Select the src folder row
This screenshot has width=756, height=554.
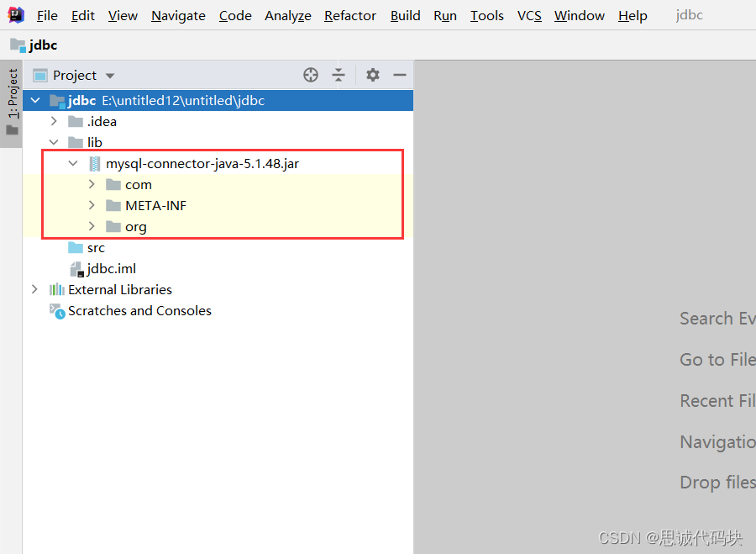218,247
